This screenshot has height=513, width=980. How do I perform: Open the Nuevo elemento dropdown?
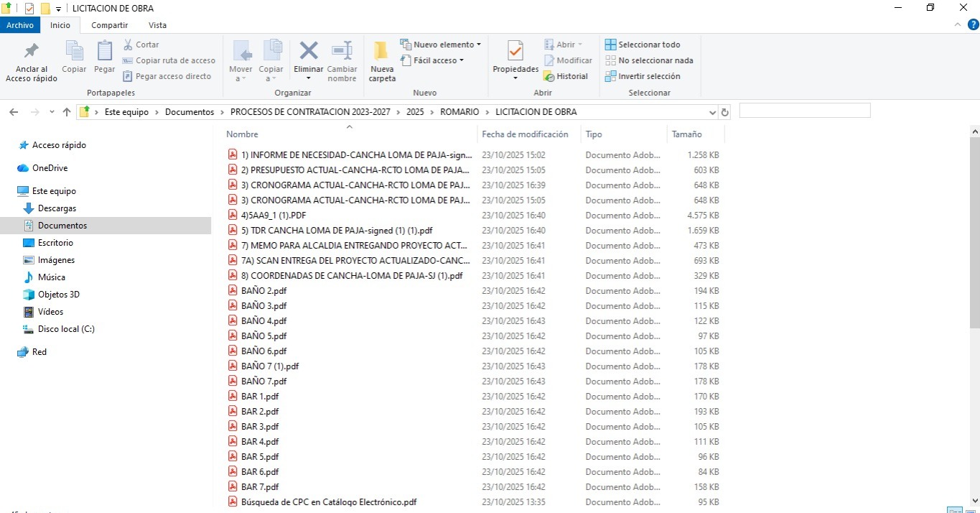point(440,45)
